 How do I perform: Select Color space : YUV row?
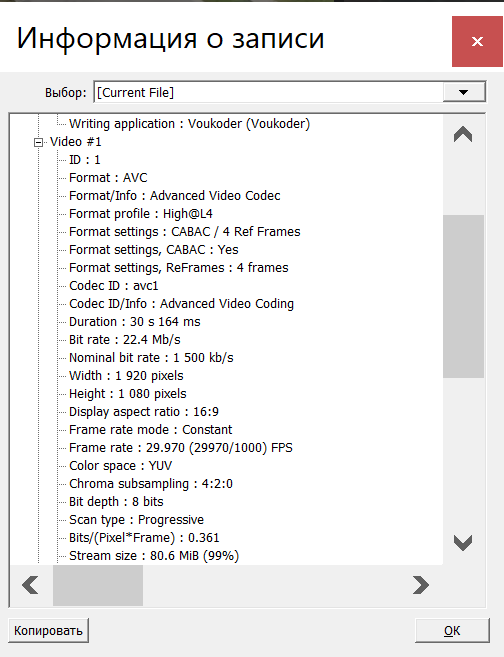(121, 466)
